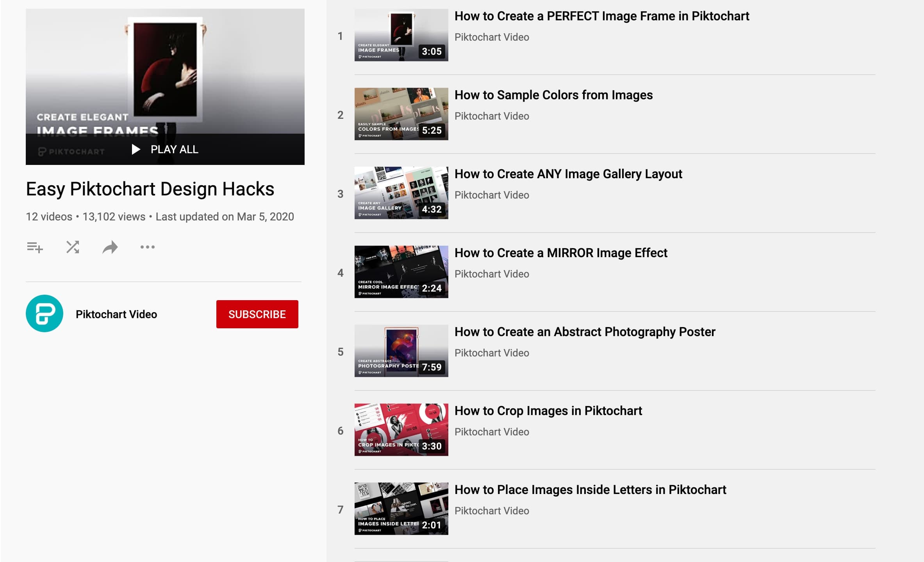
Task: Open thumbnail of MIRROR Image Effect video
Action: coord(401,272)
